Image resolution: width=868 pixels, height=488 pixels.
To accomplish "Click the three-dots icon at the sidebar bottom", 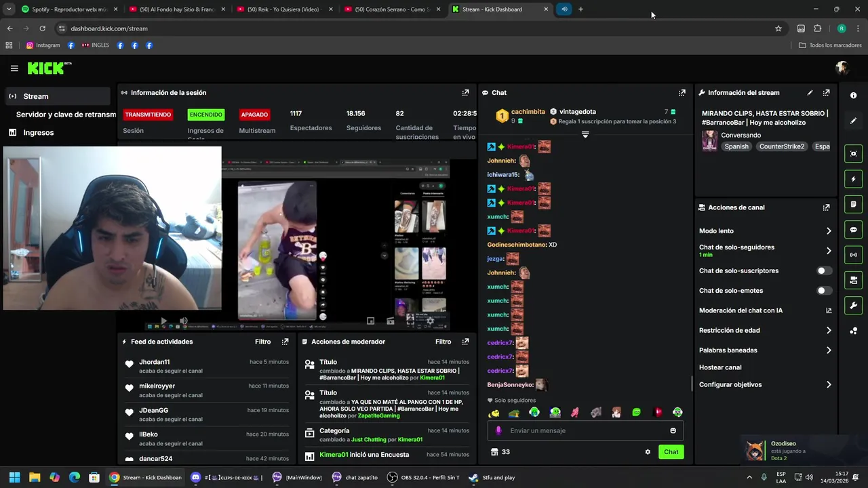I will pyautogui.click(x=853, y=331).
